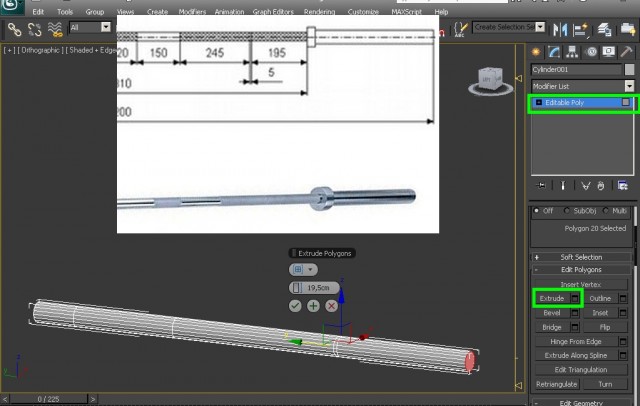Screen dimensions: 640x406
Task: Activate the Mirror tool
Action: (560, 29)
